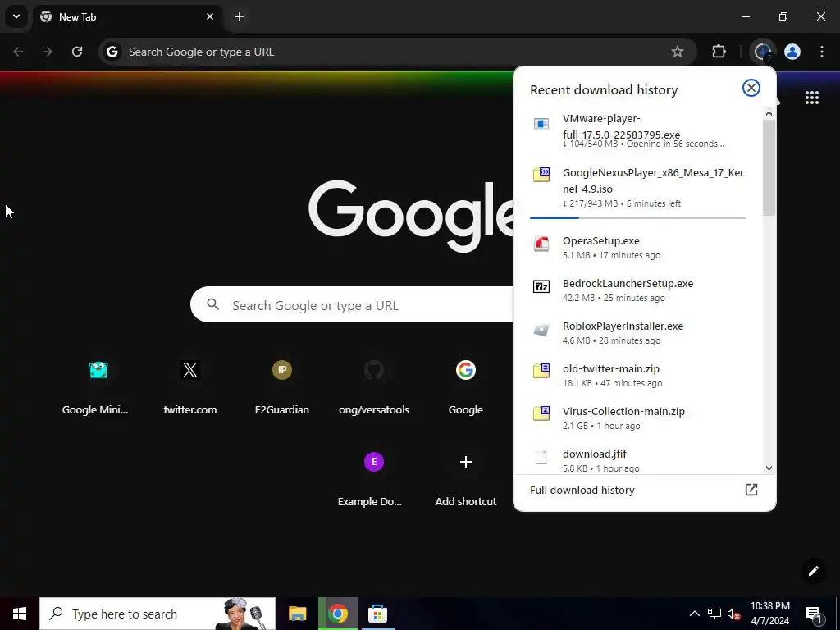
Task: Click the blank file icon beside download.jfif
Action: point(541,456)
